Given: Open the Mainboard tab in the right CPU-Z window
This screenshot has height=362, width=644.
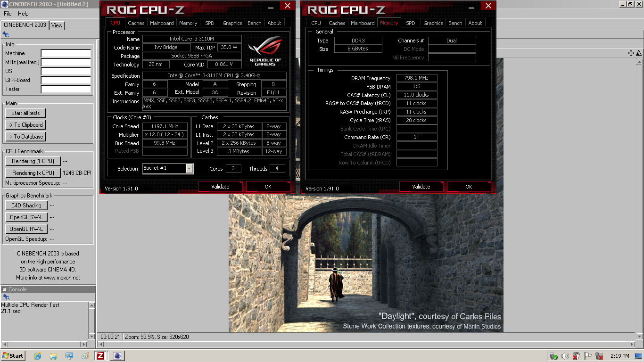Looking at the screenshot, I should coord(363,23).
